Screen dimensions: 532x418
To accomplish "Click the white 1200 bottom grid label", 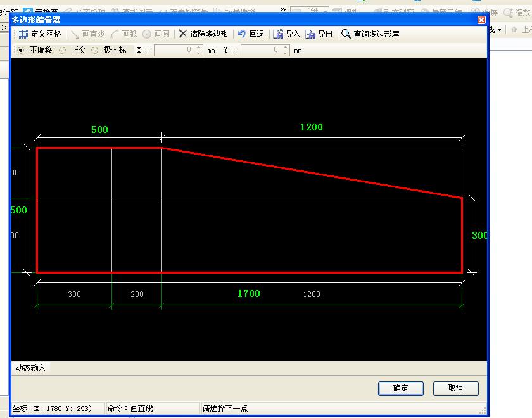I will (312, 294).
